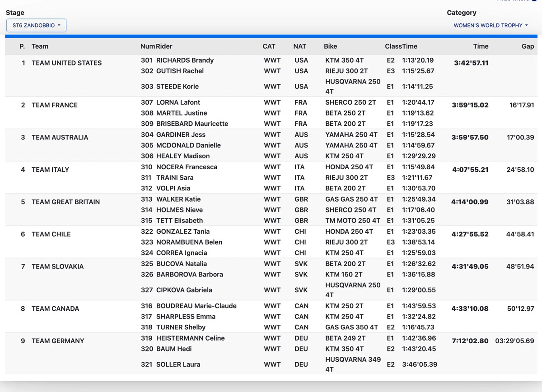Click the gap value 17'00.39

coord(520,138)
